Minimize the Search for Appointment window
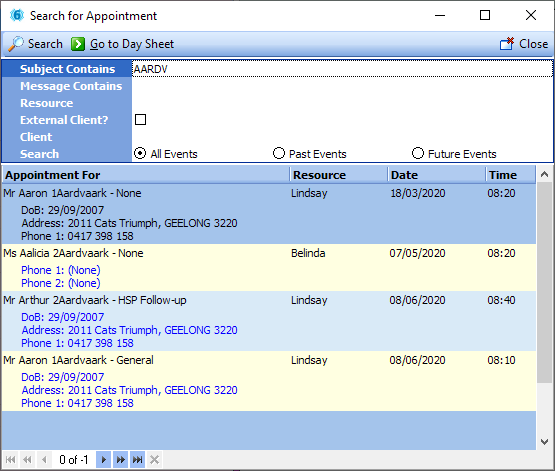 (x=440, y=15)
